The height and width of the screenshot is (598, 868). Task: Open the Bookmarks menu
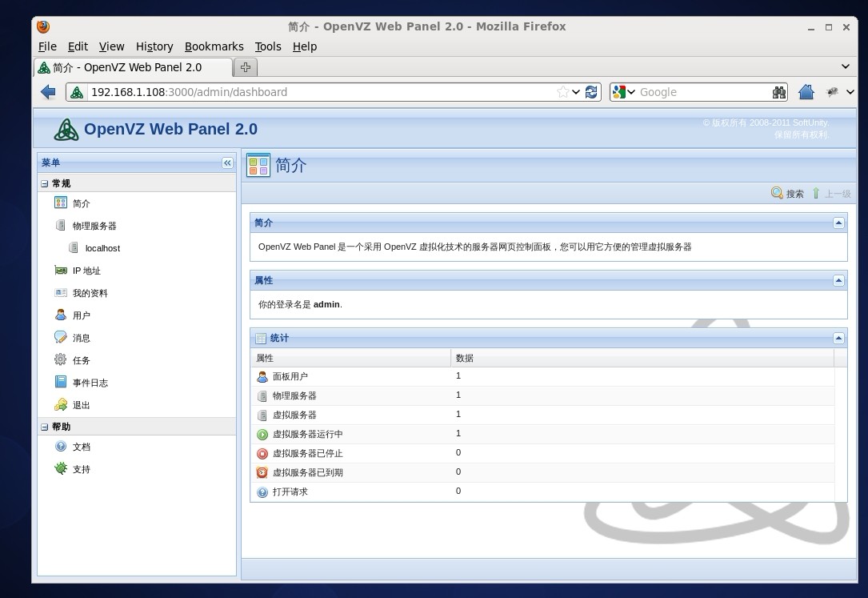(x=214, y=46)
